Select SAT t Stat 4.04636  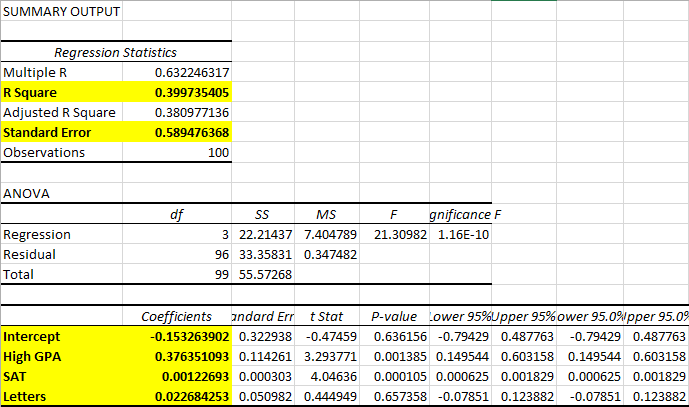(327, 376)
